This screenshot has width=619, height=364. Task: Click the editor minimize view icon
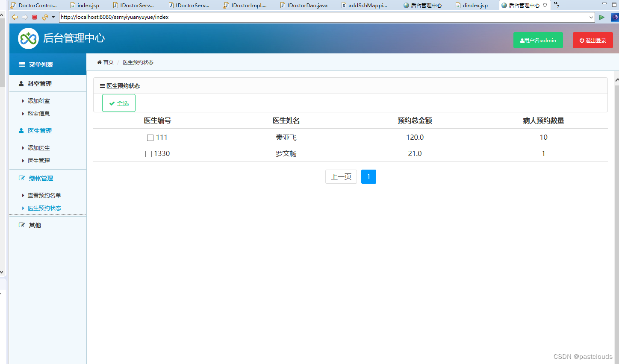pyautogui.click(x=604, y=4)
